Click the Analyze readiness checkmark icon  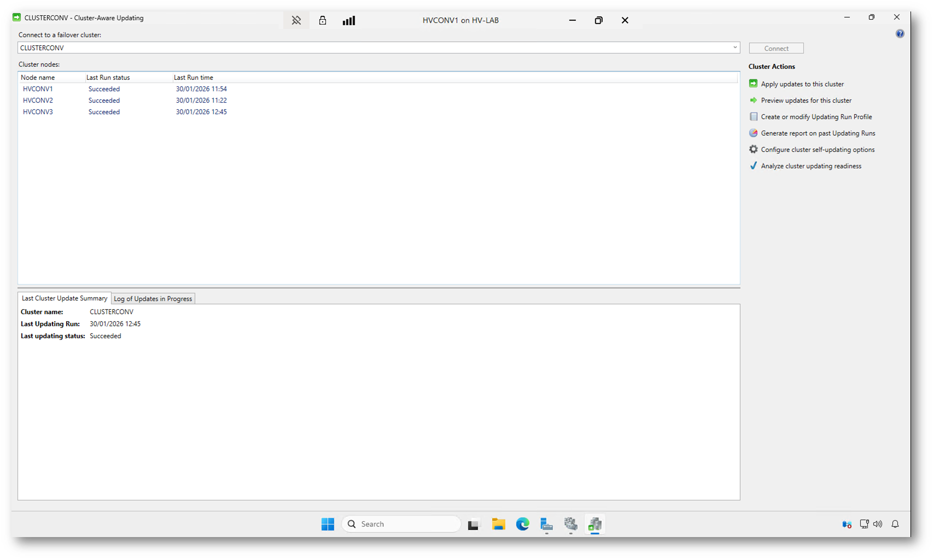coord(753,166)
